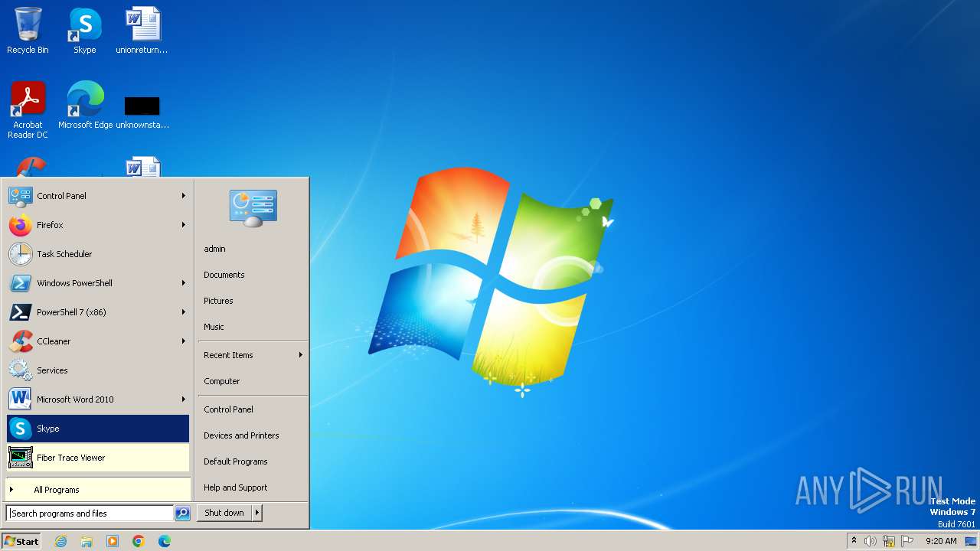Expand the Control Panel submenu arrow
Screen dimensions: 980x551
184,196
